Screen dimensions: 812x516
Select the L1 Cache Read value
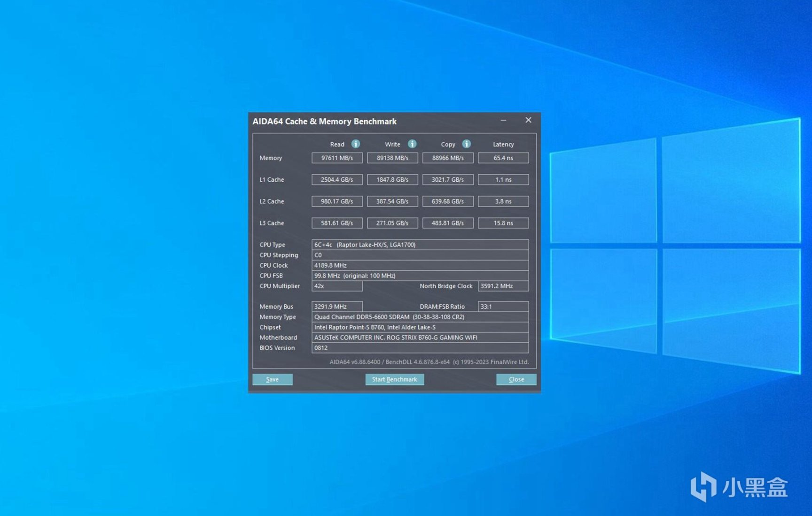(x=337, y=180)
